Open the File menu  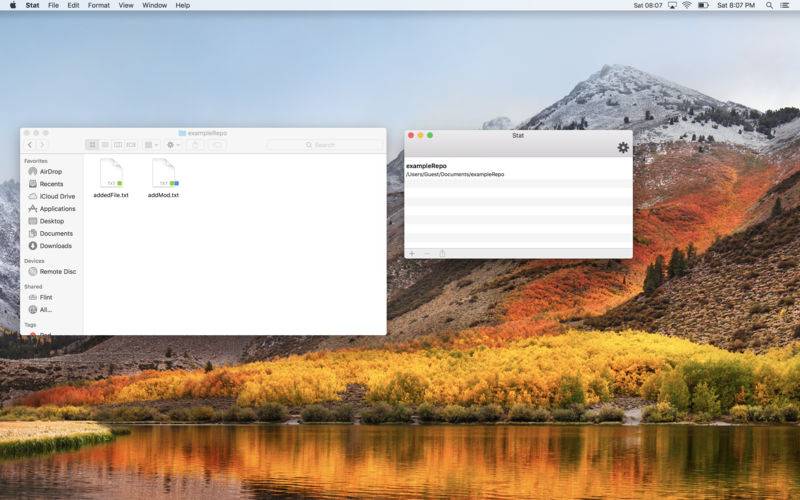53,5
